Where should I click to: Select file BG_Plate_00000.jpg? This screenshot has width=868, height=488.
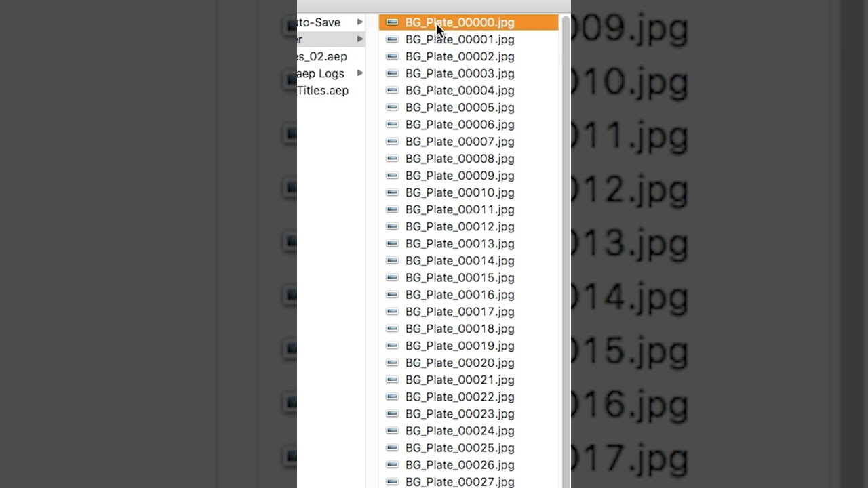point(469,22)
